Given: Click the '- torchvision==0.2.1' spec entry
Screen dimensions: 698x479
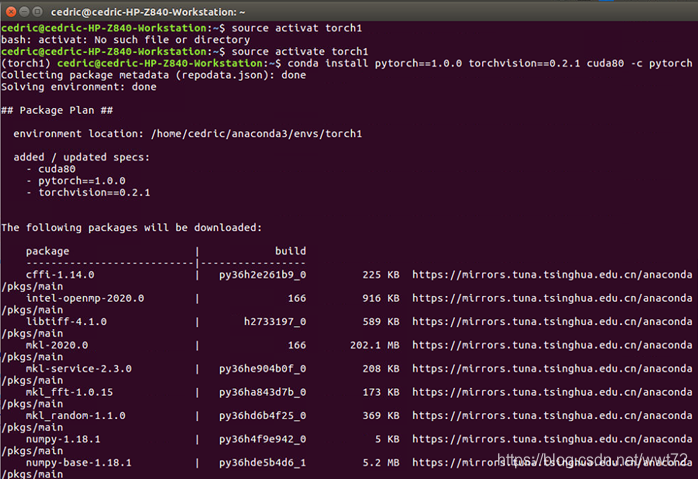Looking at the screenshot, I should click(88, 192).
